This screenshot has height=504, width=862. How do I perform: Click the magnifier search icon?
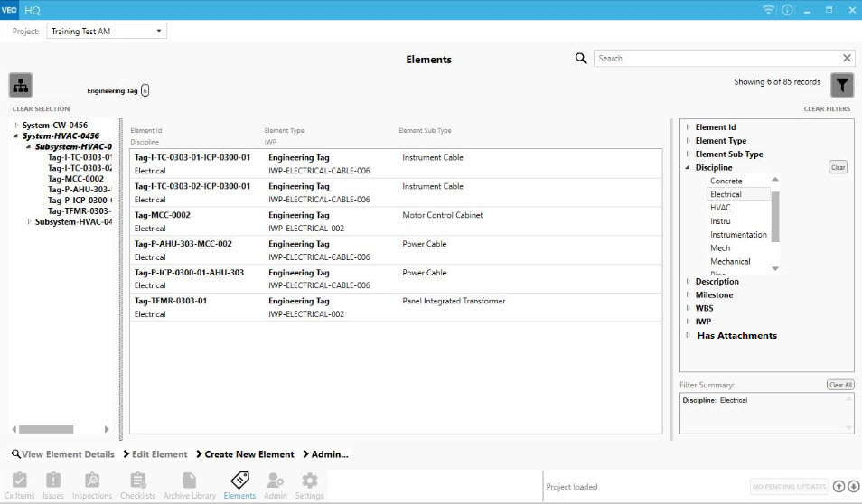581,59
